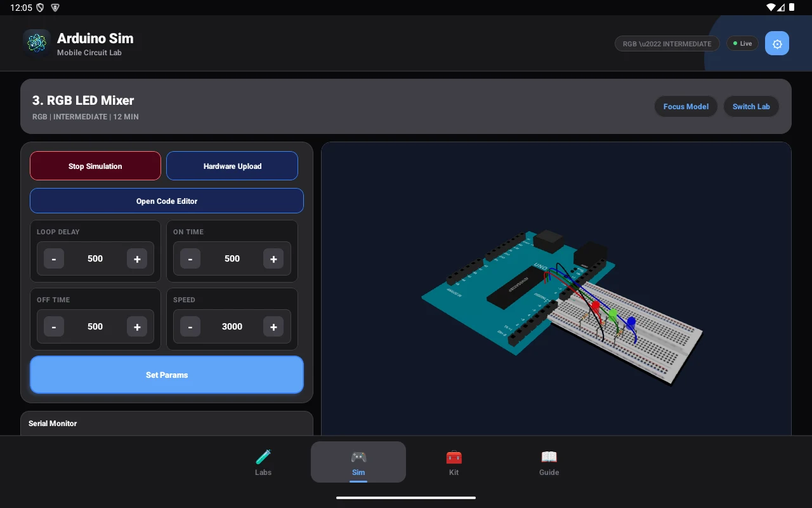Tap the RGB Intermediate badge

pos(667,44)
